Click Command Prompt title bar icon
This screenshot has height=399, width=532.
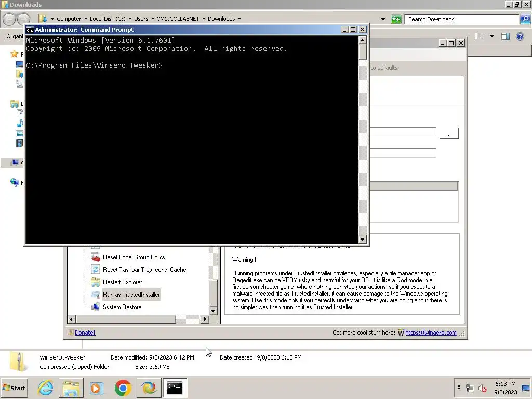pyautogui.click(x=30, y=30)
